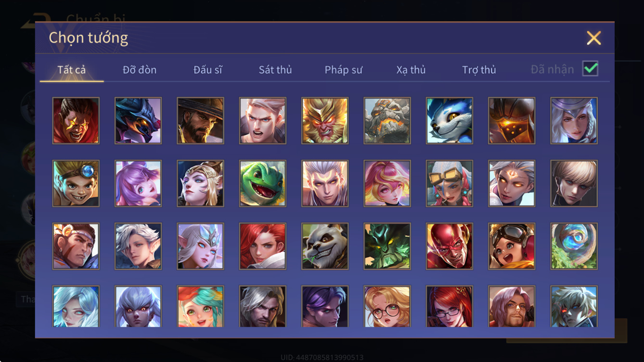Image resolution: width=644 pixels, height=362 pixels.
Task: Toggle the Đã nhận checkbox
Action: (x=591, y=69)
